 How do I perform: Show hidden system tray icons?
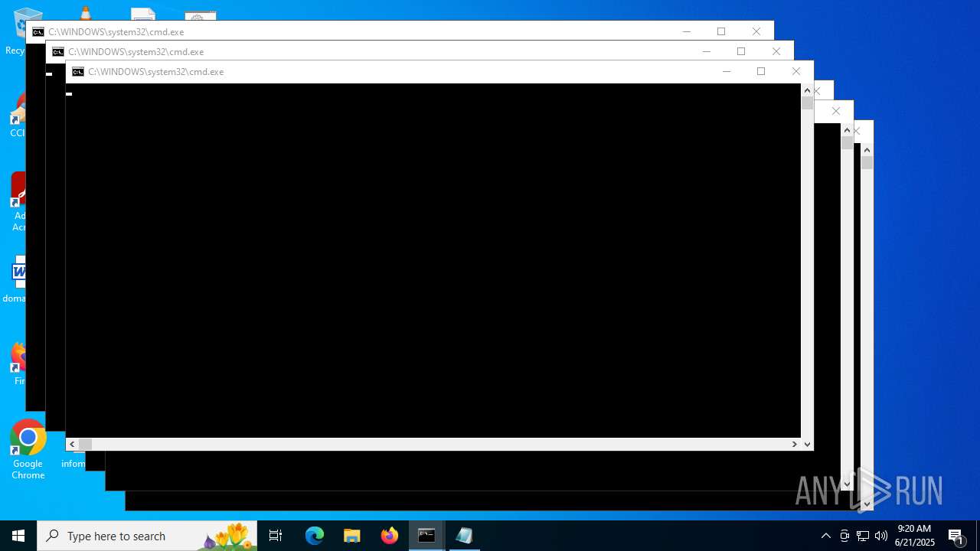(x=825, y=536)
